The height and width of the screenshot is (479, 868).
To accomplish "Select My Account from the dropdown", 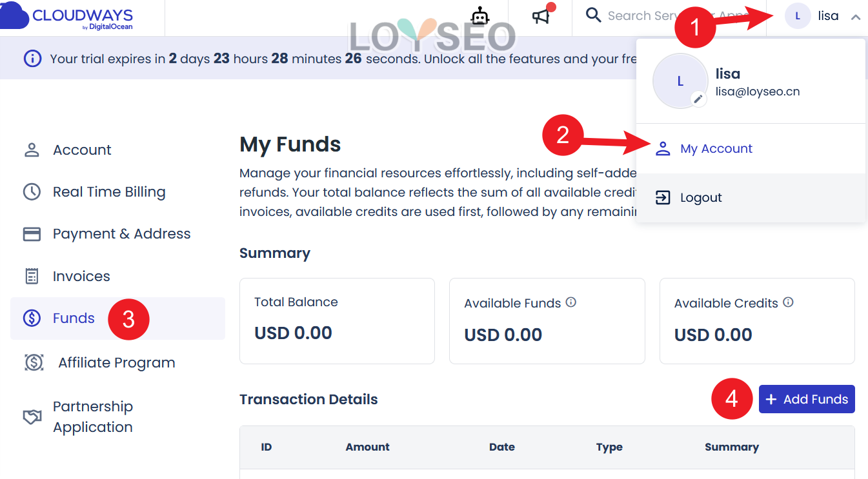I will click(x=716, y=149).
